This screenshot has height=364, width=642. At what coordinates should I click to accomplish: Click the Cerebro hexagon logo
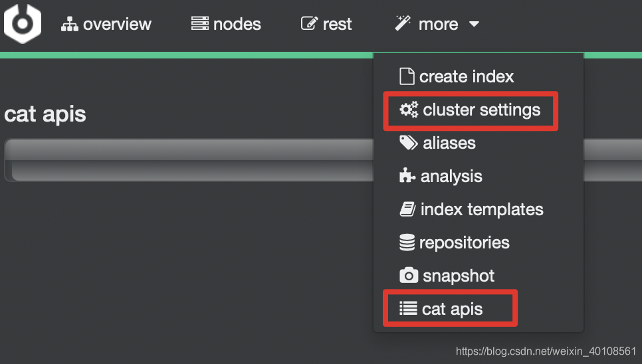point(23,23)
